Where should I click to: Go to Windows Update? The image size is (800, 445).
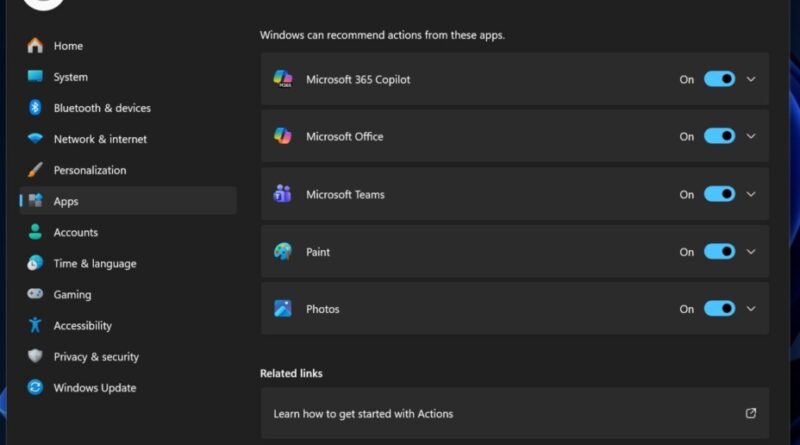[128, 388]
